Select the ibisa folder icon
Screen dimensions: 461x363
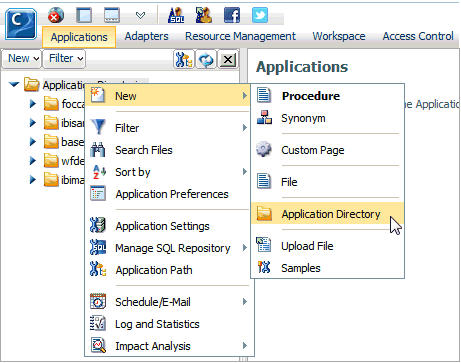click(51, 123)
